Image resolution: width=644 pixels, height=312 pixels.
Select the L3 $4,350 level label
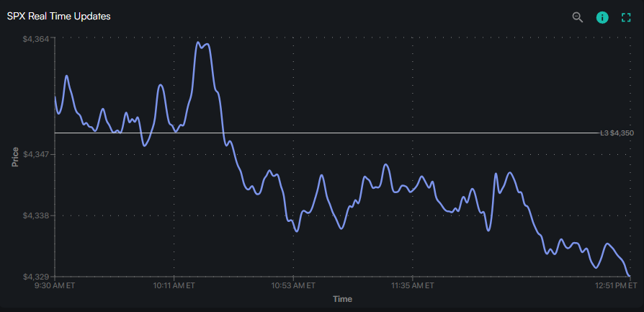[617, 133]
